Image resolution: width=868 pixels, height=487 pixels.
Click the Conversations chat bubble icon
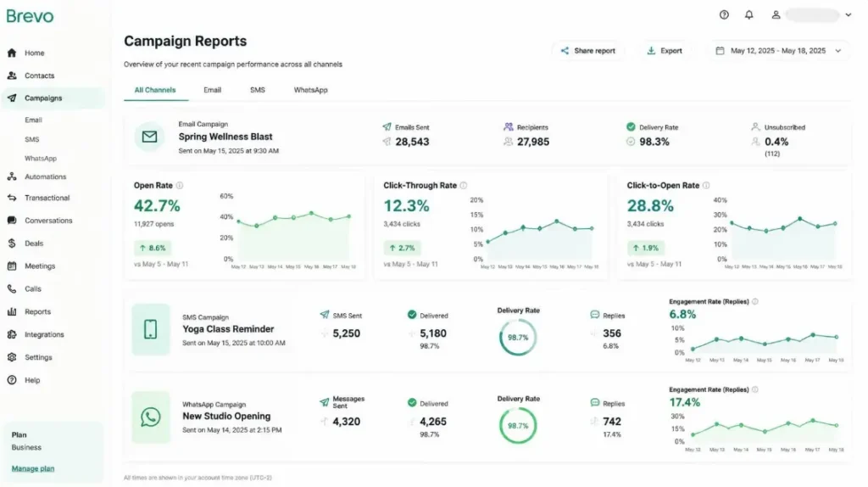(12, 221)
